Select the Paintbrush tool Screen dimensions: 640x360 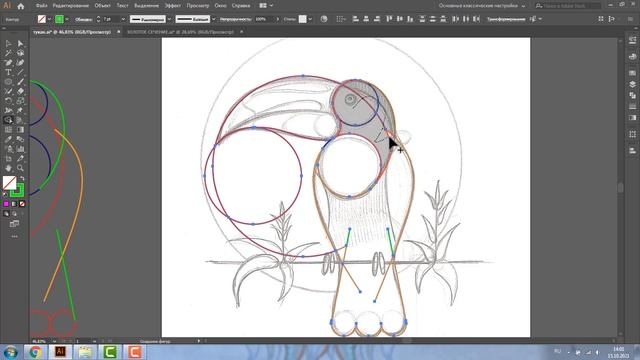point(20,82)
